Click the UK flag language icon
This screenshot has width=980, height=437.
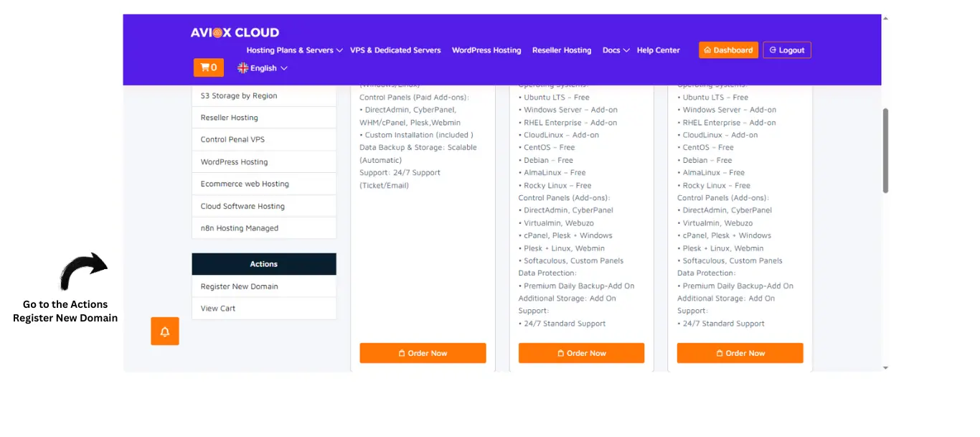pyautogui.click(x=243, y=68)
